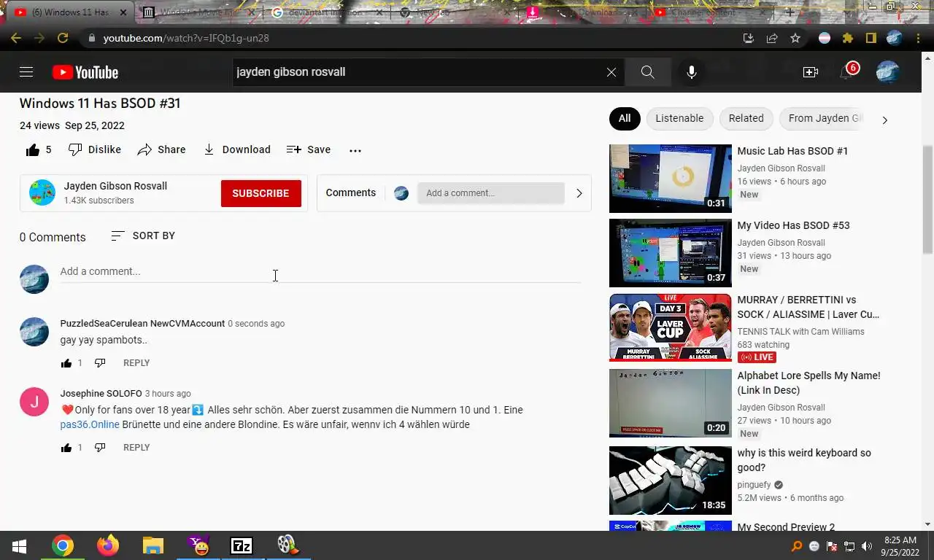Open the Create video icon

(810, 72)
